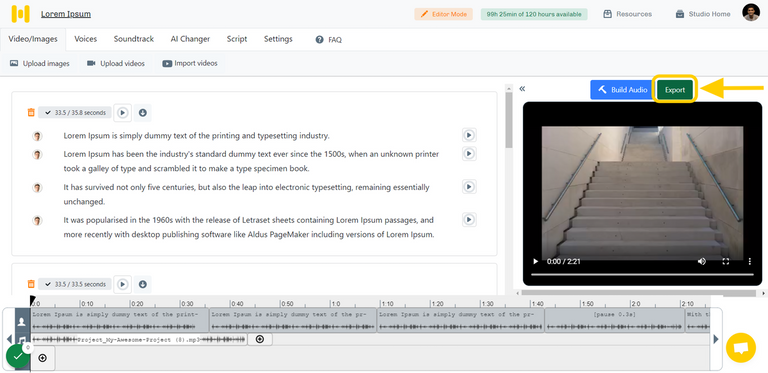
Task: Select the second 'Lorem Ipsum is simply' timeline clip
Action: pyautogui.click(x=293, y=320)
